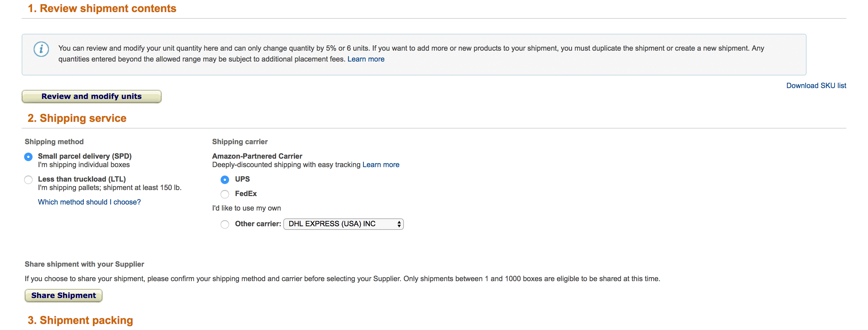Click the Other carrier label text
868x330 pixels.
tap(258, 224)
